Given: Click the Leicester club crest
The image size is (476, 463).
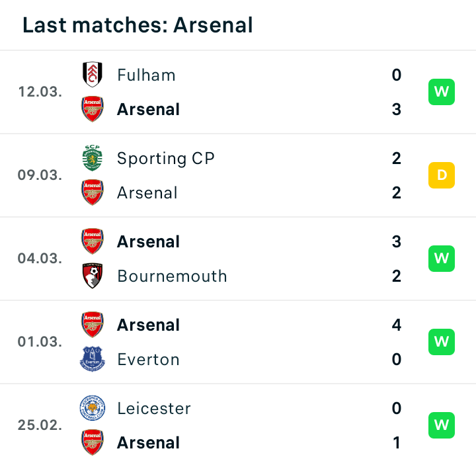Looking at the screenshot, I should (93, 408).
